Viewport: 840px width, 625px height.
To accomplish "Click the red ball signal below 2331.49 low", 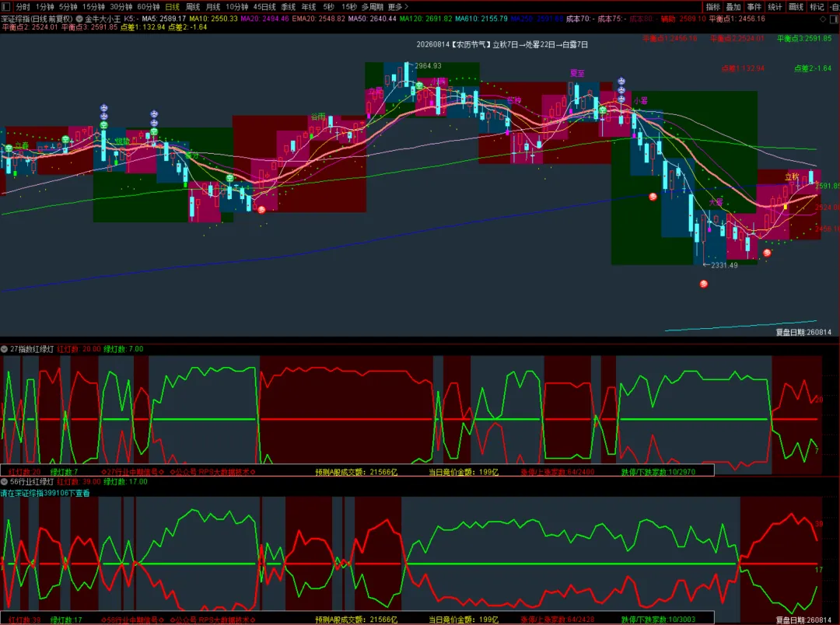I will click(704, 284).
